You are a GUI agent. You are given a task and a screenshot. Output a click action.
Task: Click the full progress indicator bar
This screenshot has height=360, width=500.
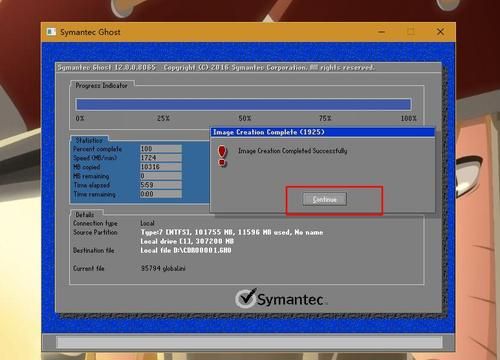point(243,104)
